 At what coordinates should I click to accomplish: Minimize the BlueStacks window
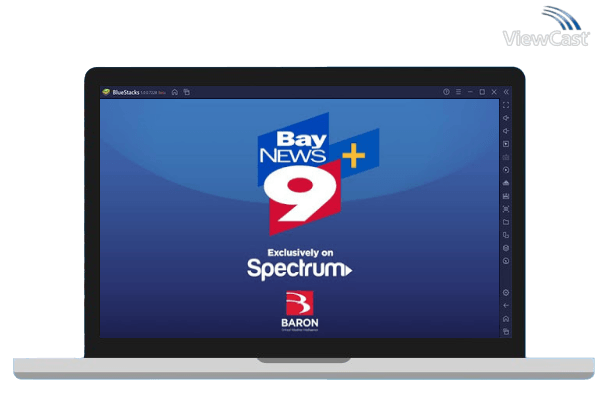pos(470,92)
